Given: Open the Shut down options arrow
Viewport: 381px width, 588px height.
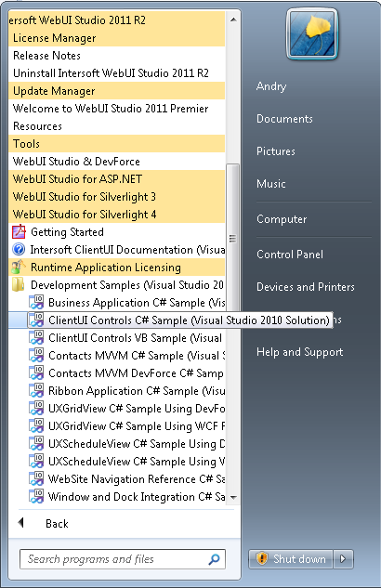Looking at the screenshot, I should (x=343, y=559).
